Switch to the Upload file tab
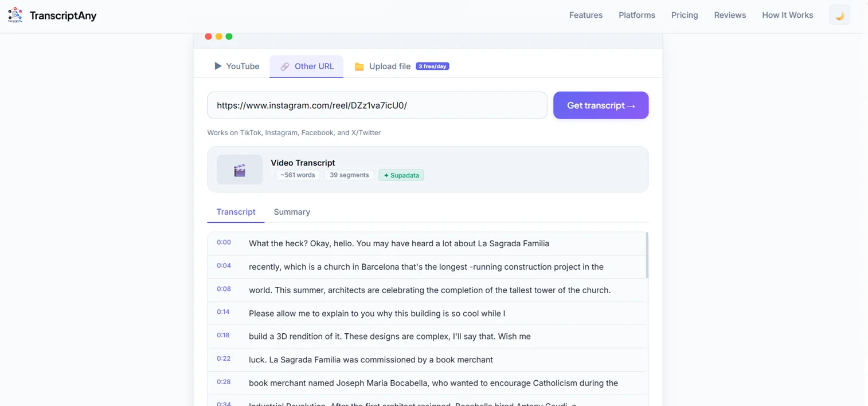 tap(401, 66)
